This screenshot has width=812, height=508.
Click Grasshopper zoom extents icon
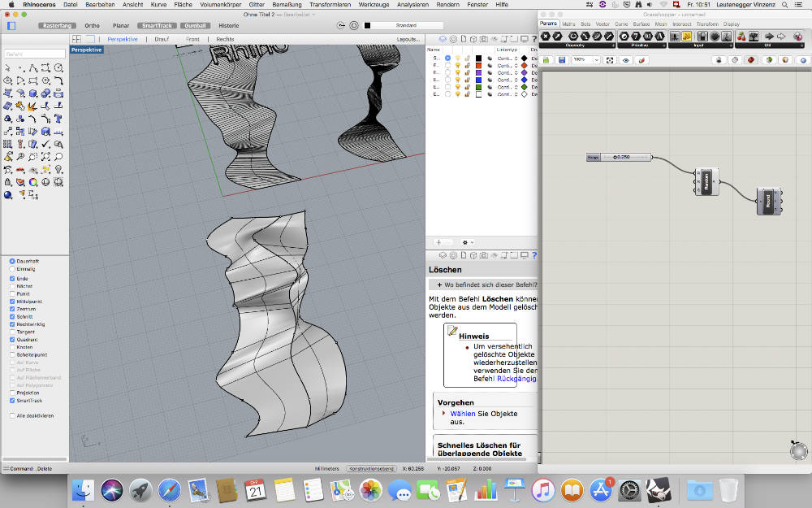(610, 60)
